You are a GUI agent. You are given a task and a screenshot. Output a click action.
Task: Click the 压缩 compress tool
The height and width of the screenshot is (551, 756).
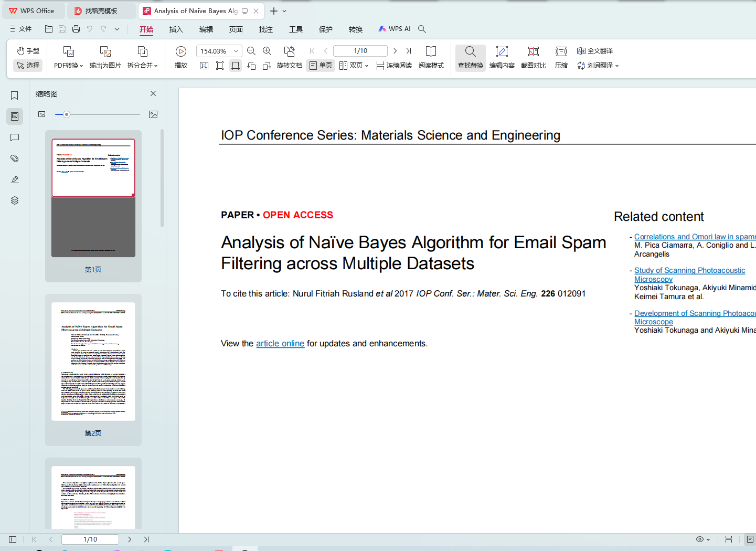561,57
